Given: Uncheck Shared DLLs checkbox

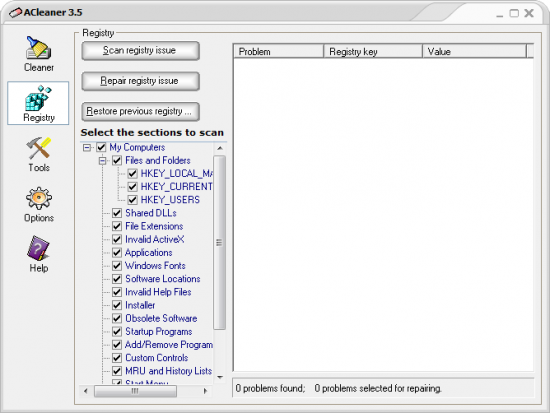Looking at the screenshot, I should [117, 213].
